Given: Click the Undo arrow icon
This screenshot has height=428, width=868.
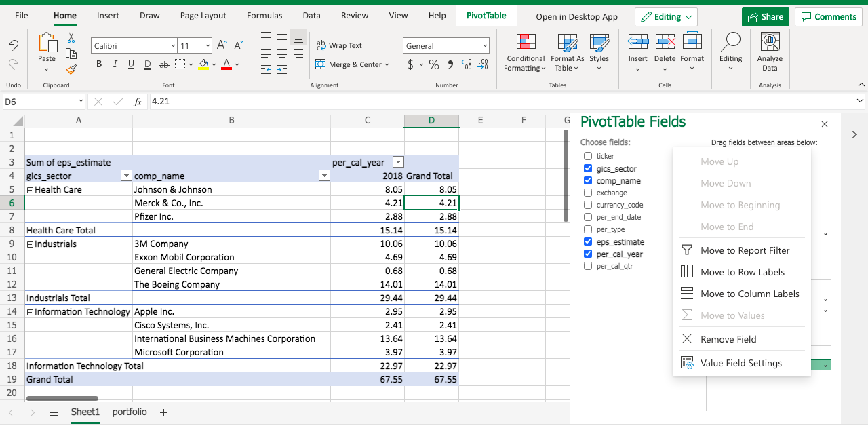Looking at the screenshot, I should 13,45.
